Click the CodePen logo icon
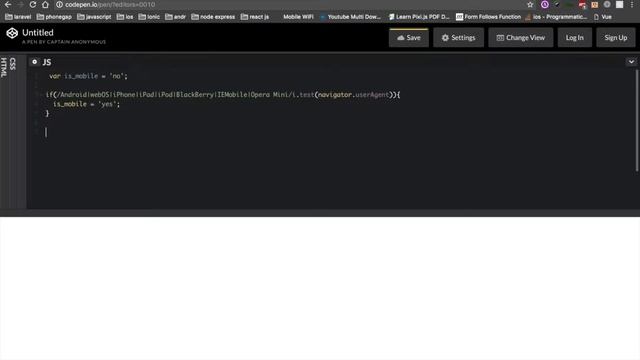Viewport: 640px width, 360px height. coord(12,33)
